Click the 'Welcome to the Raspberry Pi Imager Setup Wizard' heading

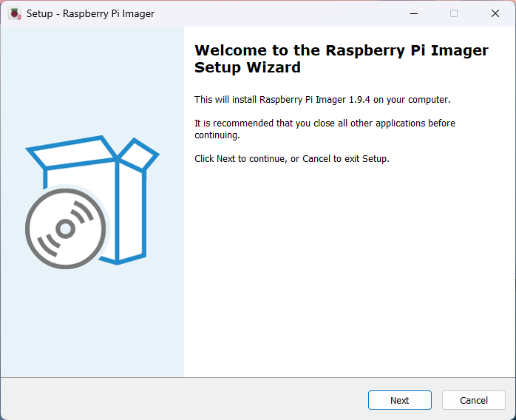click(x=342, y=58)
